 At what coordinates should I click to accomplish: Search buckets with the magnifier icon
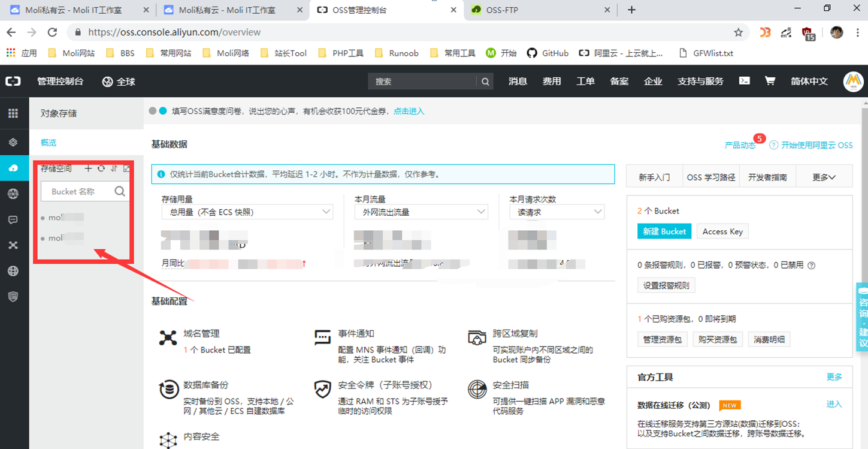pyautogui.click(x=120, y=191)
